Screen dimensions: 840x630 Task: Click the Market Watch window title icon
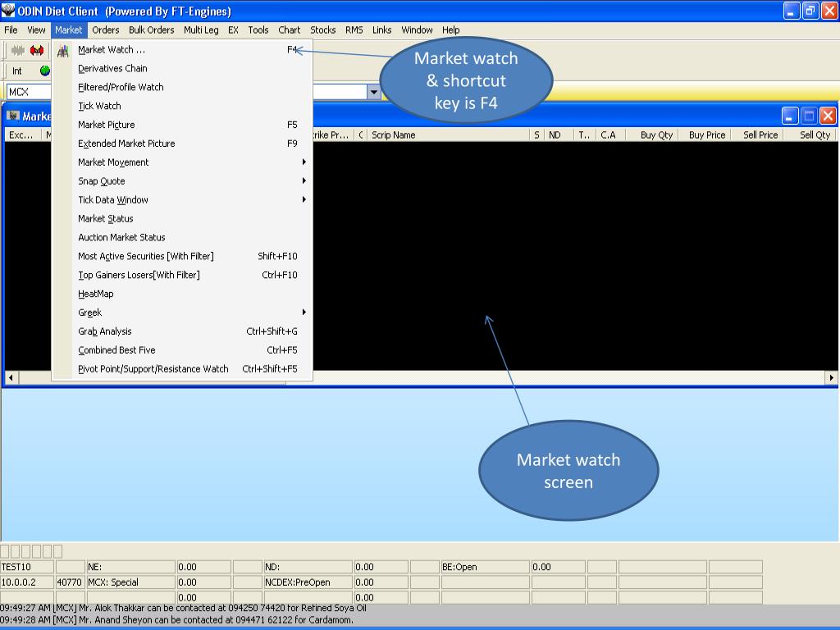click(13, 116)
